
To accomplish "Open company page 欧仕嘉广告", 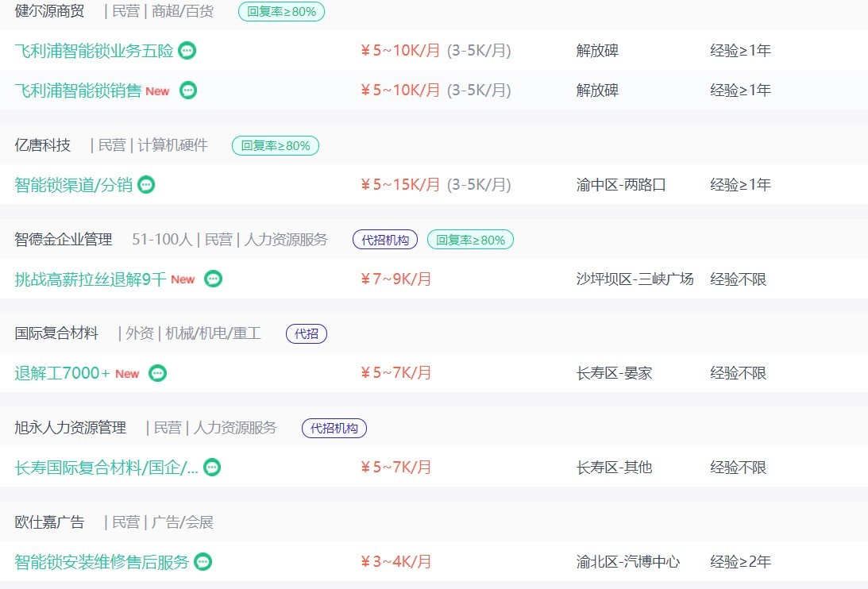I will point(49,522).
